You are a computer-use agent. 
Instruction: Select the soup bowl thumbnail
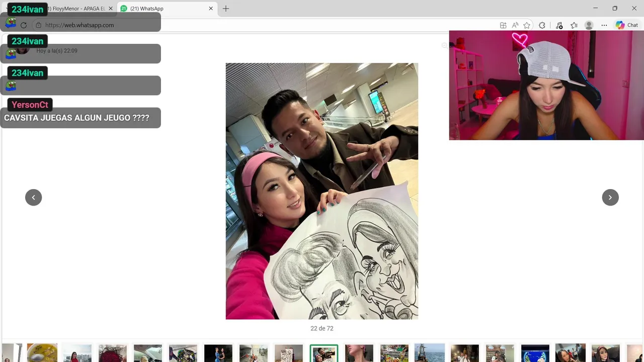(x=42, y=353)
